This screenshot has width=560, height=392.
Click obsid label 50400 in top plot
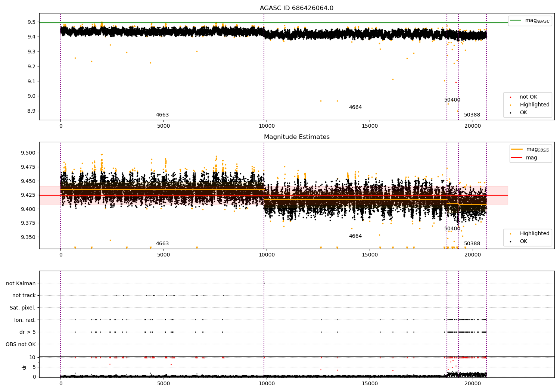pos(452,100)
